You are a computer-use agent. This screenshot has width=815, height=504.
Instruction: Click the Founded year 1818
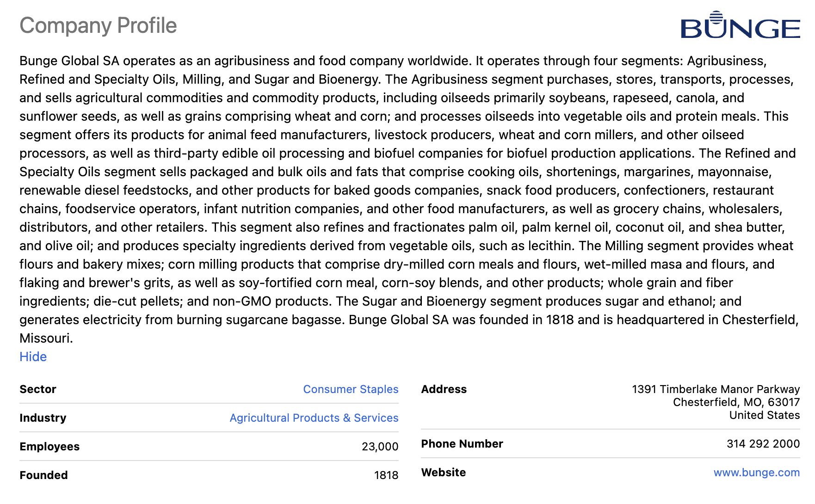pos(386,475)
